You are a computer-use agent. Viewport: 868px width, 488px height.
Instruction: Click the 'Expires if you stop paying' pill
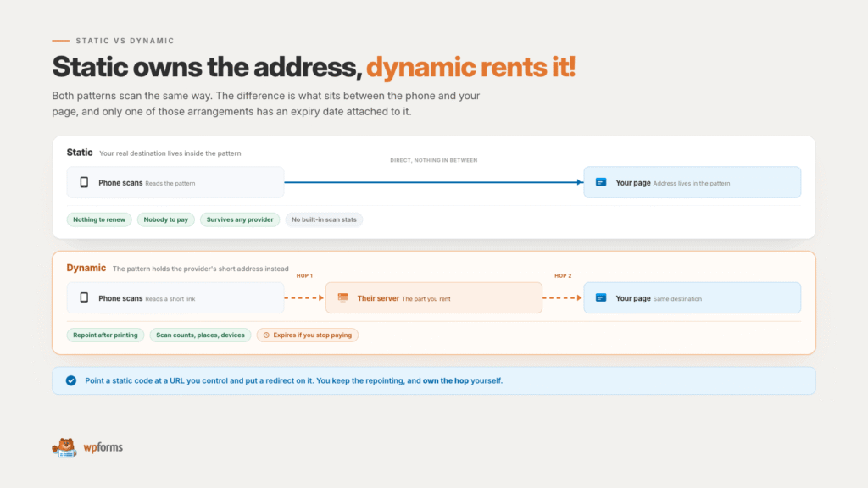pyautogui.click(x=307, y=335)
